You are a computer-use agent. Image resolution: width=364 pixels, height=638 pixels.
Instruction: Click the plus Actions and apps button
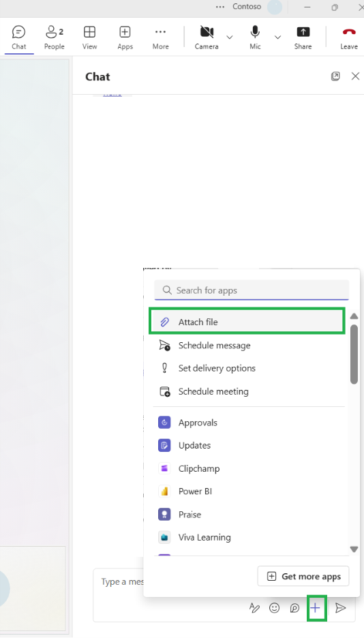pyautogui.click(x=316, y=608)
